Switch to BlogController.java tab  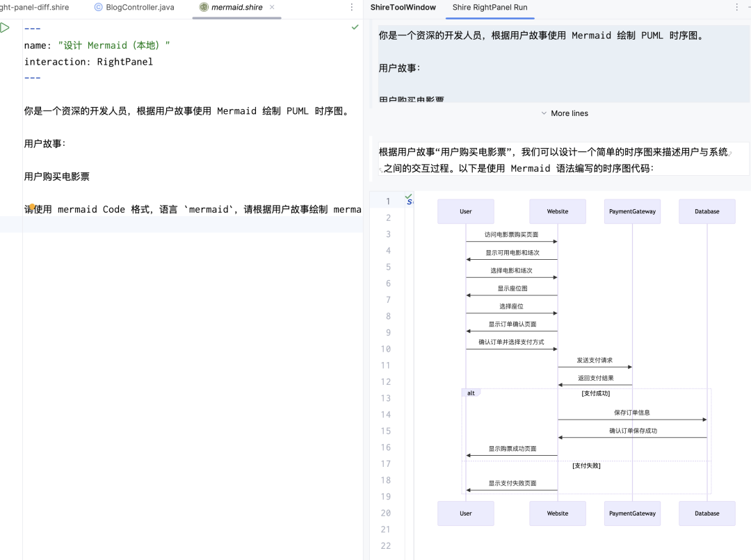click(x=135, y=7)
